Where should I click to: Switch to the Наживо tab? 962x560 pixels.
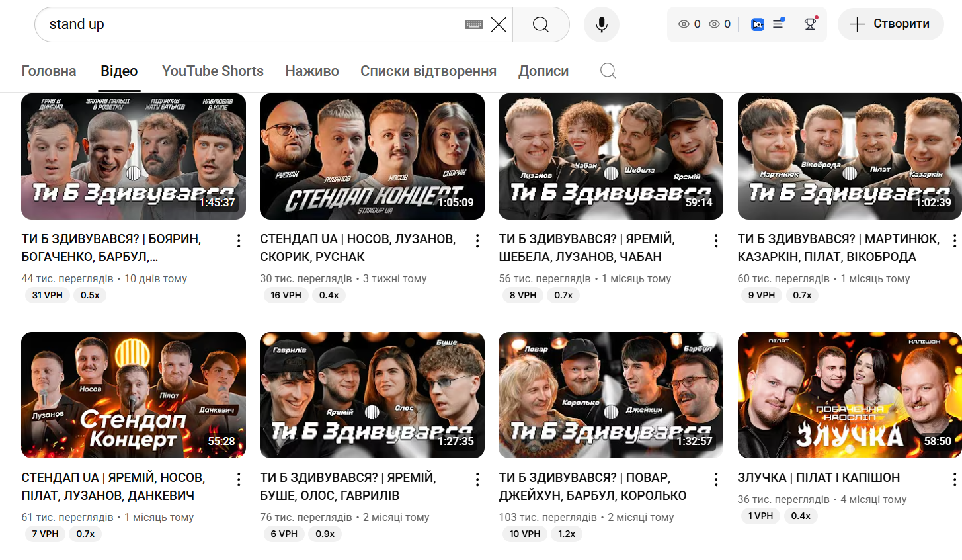point(312,71)
